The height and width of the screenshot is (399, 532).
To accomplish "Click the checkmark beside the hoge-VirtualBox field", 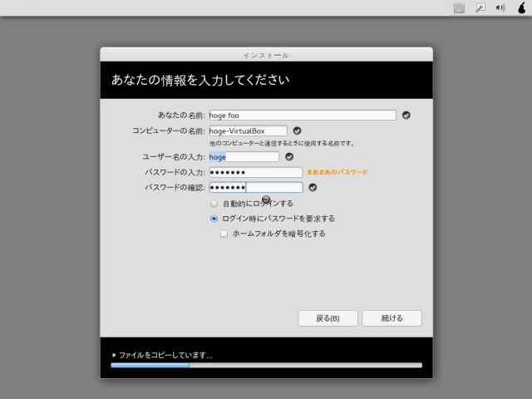I will (297, 131).
